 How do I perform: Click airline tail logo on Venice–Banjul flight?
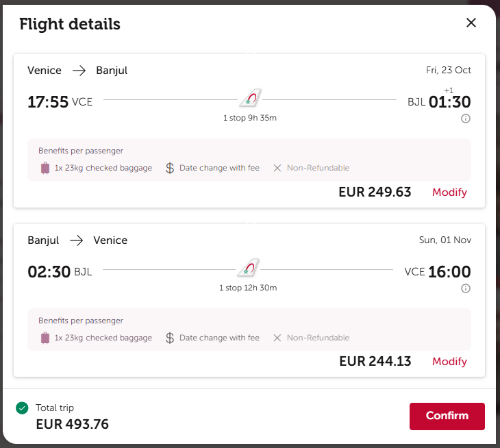(250, 97)
